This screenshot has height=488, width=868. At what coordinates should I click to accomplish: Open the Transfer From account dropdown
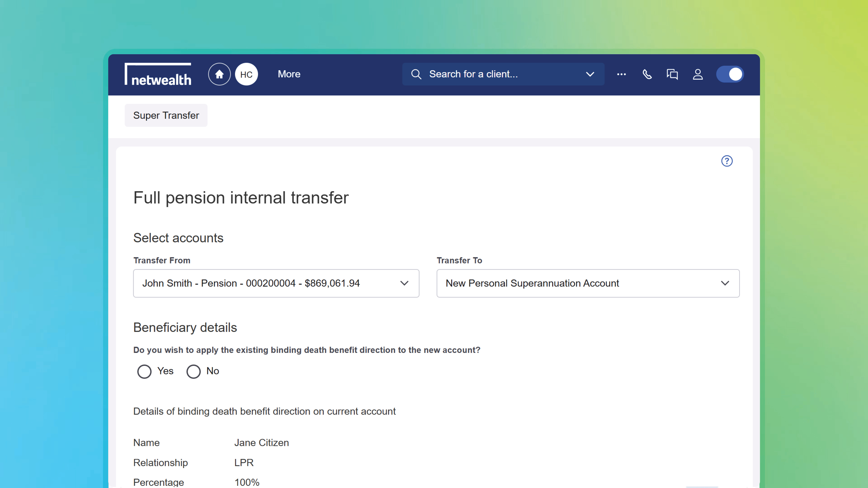(276, 283)
